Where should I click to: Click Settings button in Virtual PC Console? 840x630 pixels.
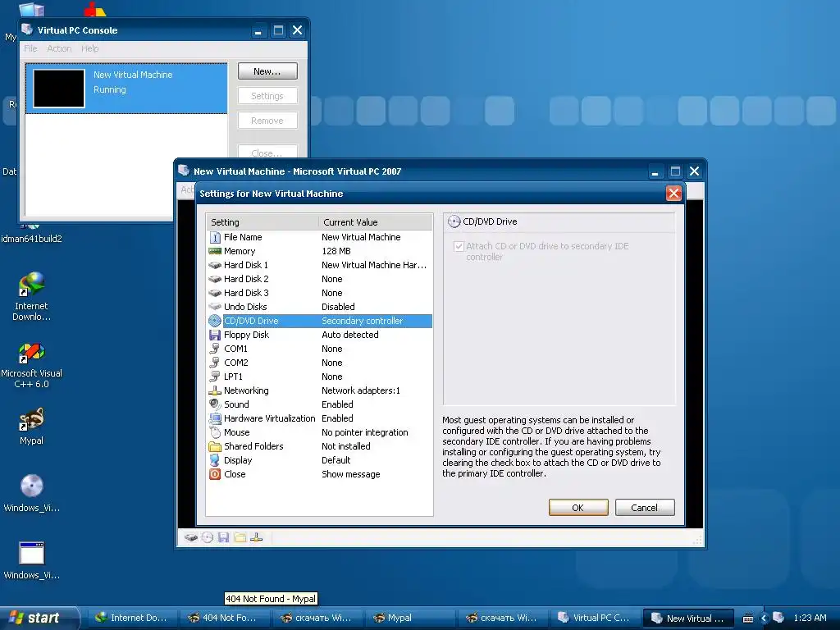tap(267, 96)
